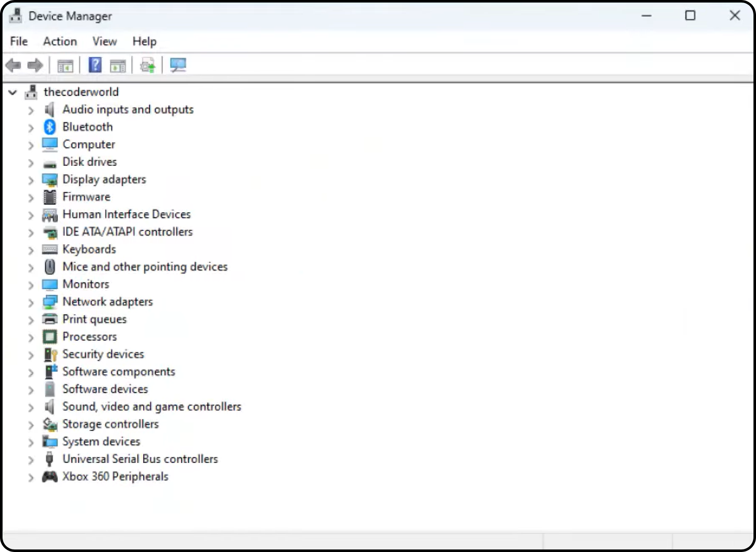Click the Computer category monitor icon
The image size is (756, 552).
50,144
